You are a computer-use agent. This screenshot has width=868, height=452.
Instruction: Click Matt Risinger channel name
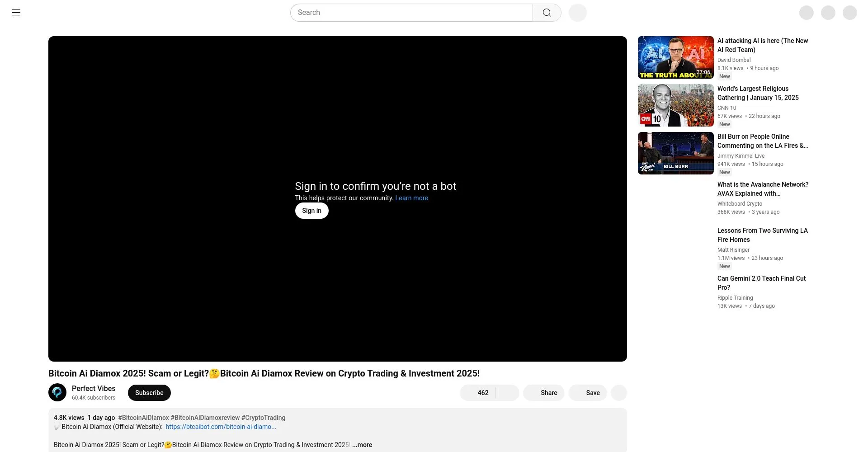tap(733, 250)
